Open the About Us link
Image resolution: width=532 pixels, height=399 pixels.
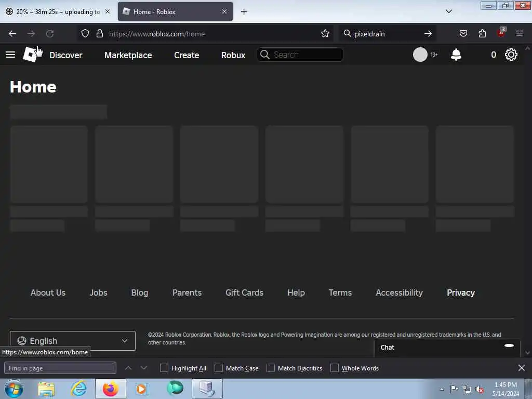48,292
